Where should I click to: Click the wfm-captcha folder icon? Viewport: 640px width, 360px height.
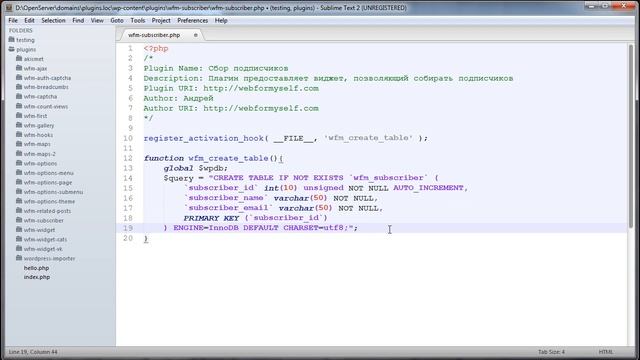click(x=19, y=96)
